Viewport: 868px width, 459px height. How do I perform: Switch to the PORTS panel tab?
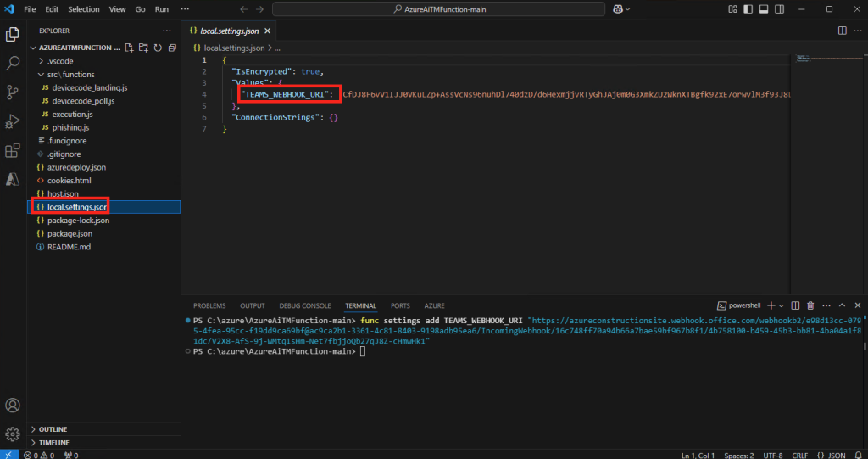400,306
